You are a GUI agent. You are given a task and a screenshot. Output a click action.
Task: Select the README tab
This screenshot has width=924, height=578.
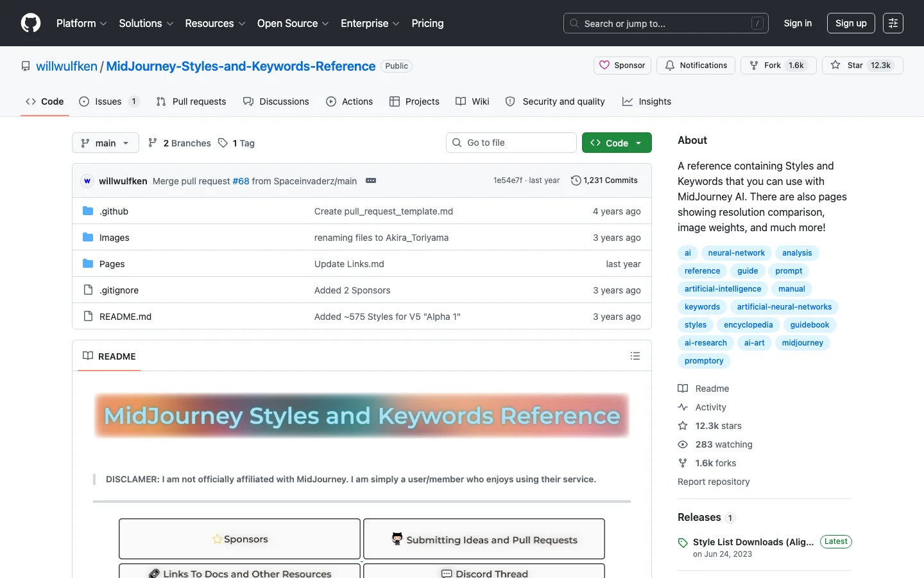[109, 356]
